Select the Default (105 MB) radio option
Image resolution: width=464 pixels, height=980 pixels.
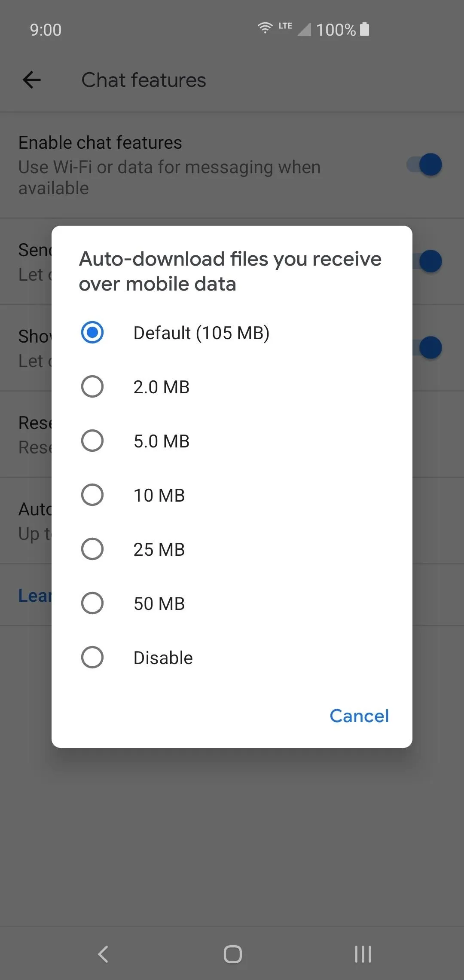click(232, 333)
